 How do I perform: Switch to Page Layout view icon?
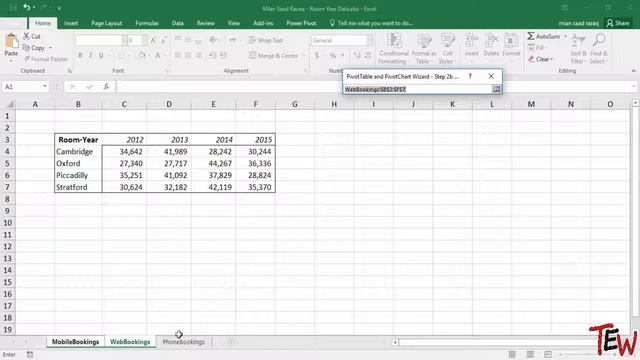point(530,354)
